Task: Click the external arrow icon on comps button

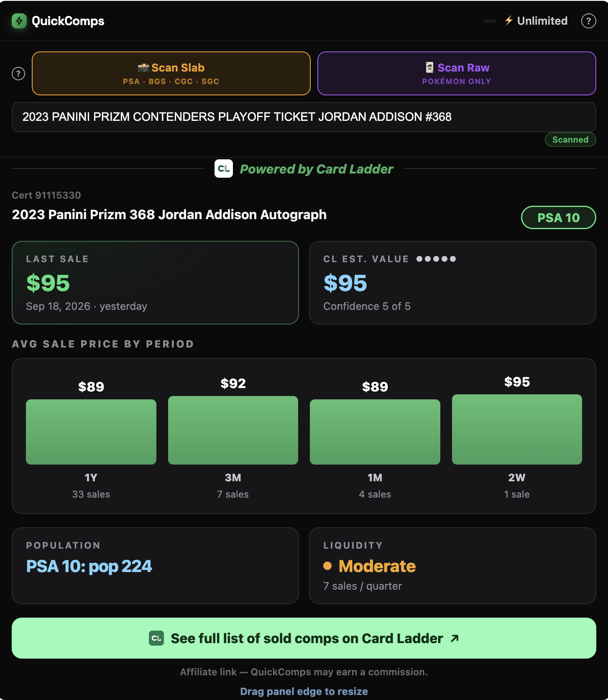Action: coord(455,638)
